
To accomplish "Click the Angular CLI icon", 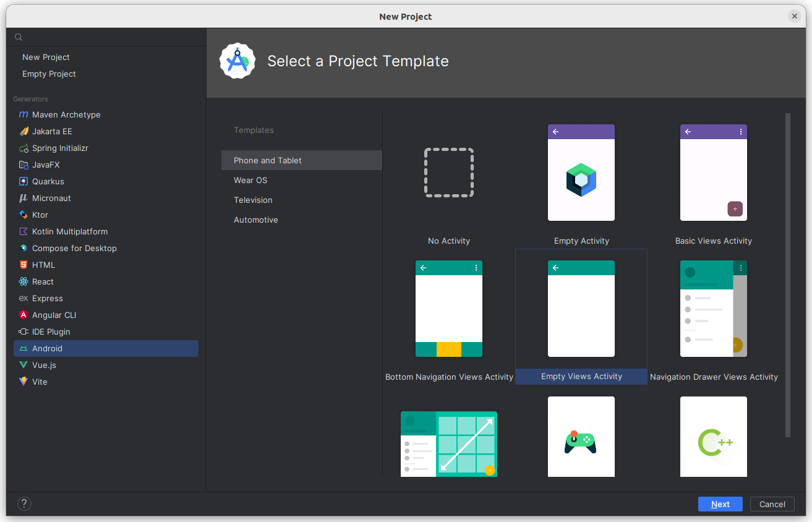I will coord(24,315).
